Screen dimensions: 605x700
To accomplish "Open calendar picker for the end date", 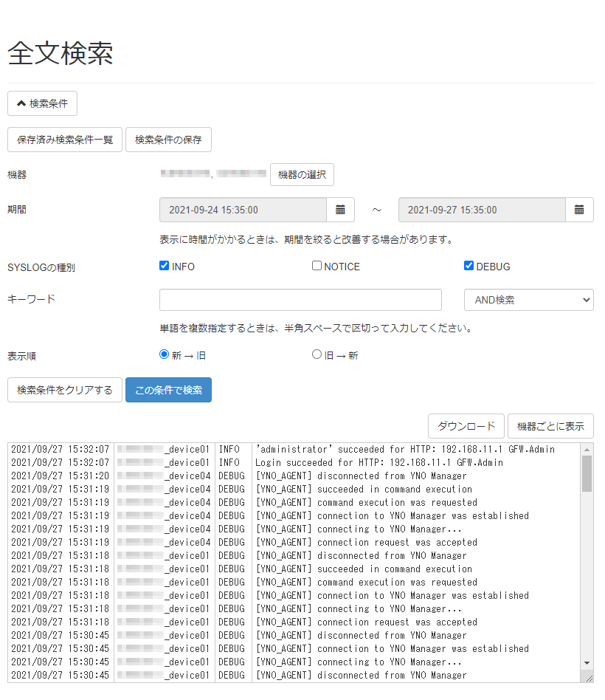I will click(580, 210).
